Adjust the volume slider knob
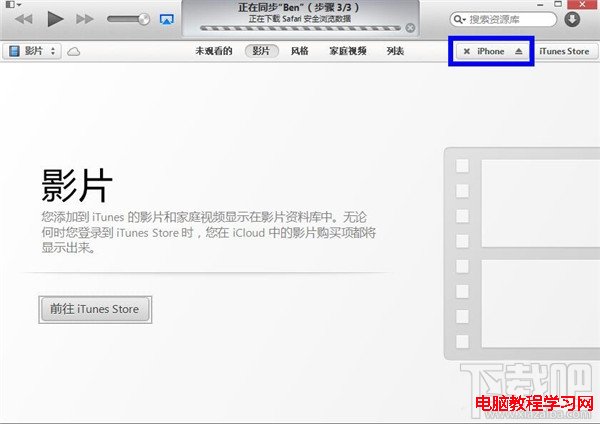 tap(144, 19)
